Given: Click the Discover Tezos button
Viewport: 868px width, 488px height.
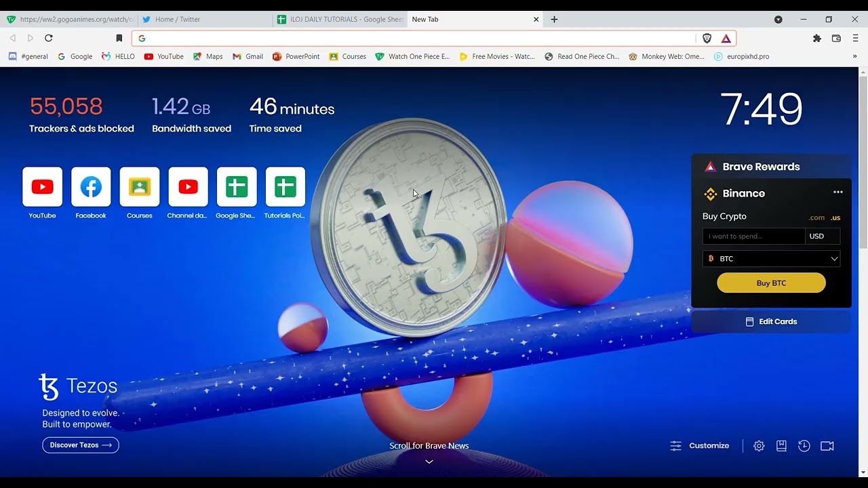Looking at the screenshot, I should click(81, 445).
